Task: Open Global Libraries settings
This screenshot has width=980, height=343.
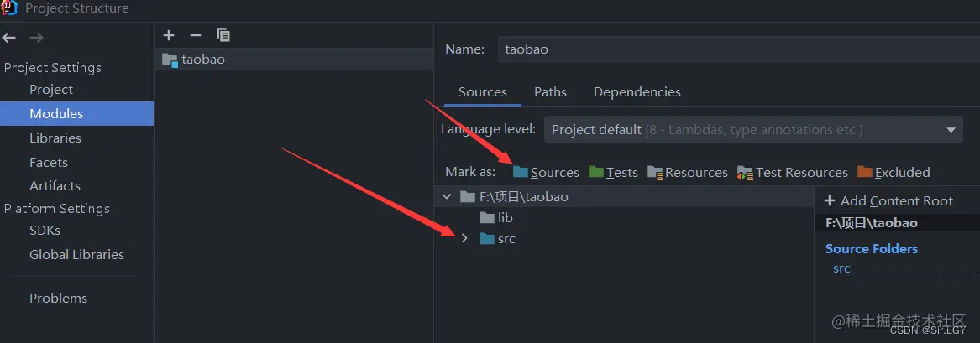Action: click(x=77, y=254)
